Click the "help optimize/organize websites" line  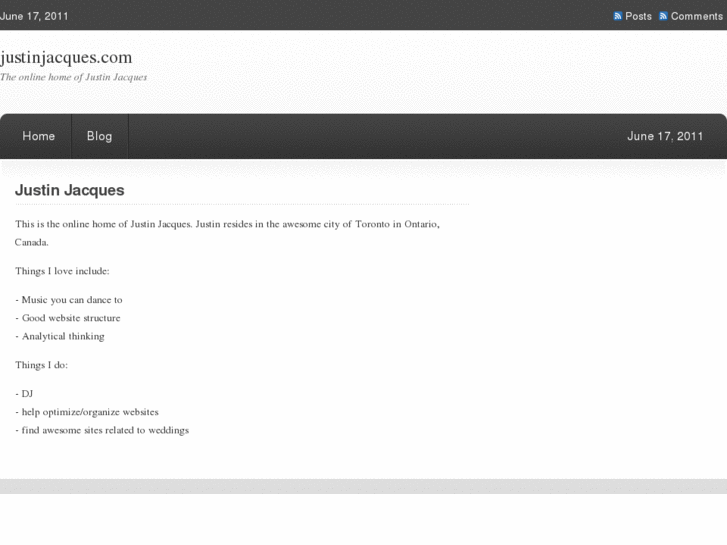pyautogui.click(x=87, y=411)
